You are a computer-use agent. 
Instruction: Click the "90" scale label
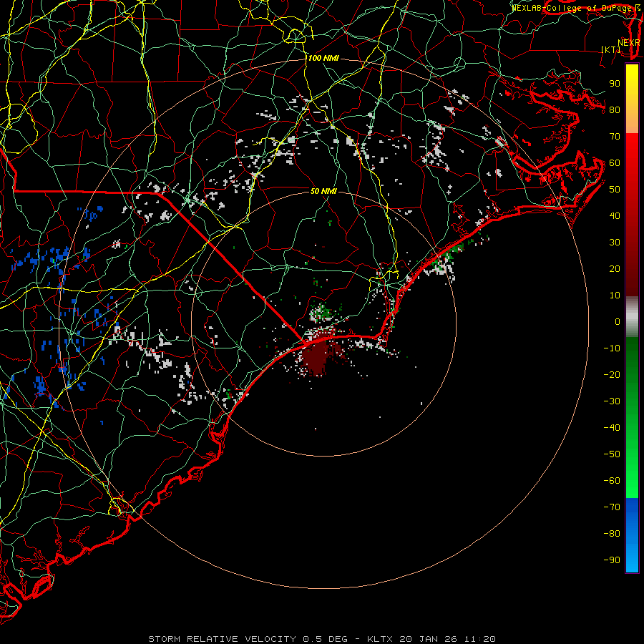(x=615, y=84)
